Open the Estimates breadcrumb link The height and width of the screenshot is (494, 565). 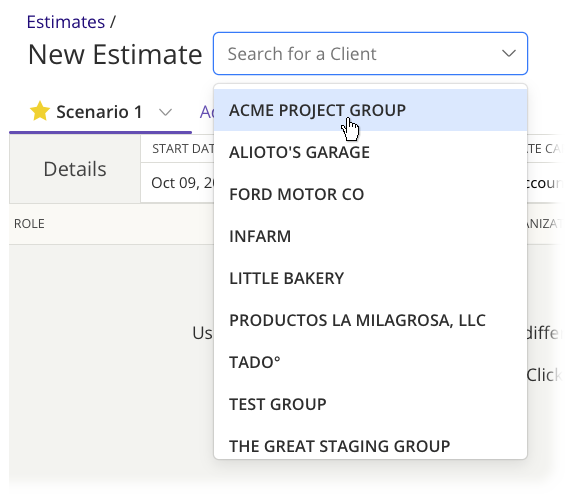pos(66,22)
